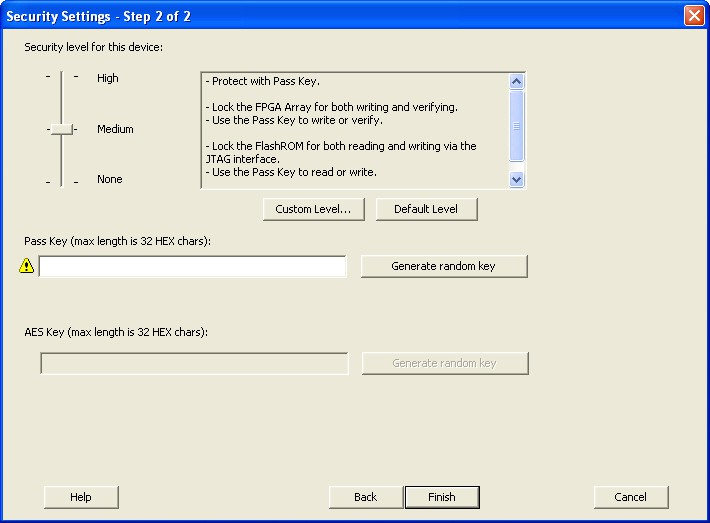Click 'Use the Pass Key to read or write.' line

291,173
